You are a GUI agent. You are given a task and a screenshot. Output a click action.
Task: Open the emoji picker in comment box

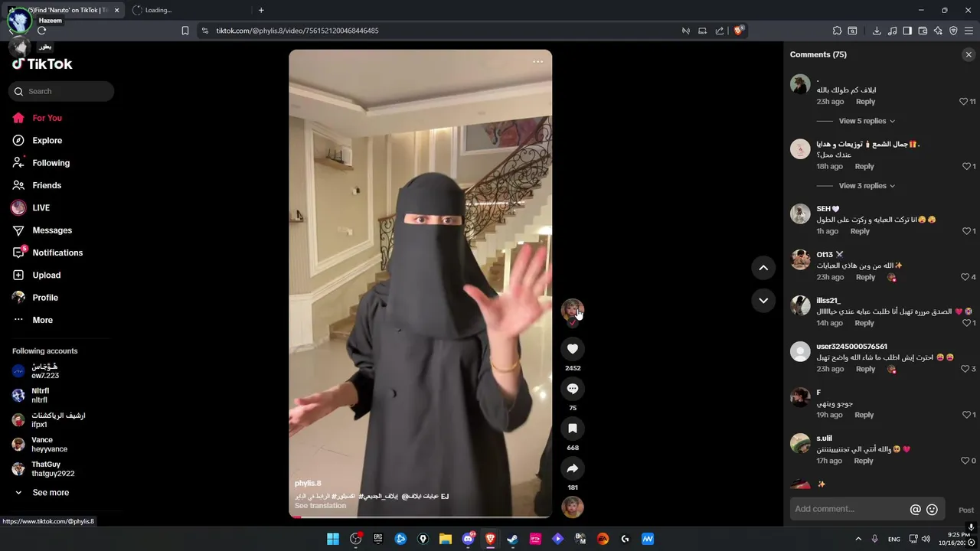(x=932, y=510)
